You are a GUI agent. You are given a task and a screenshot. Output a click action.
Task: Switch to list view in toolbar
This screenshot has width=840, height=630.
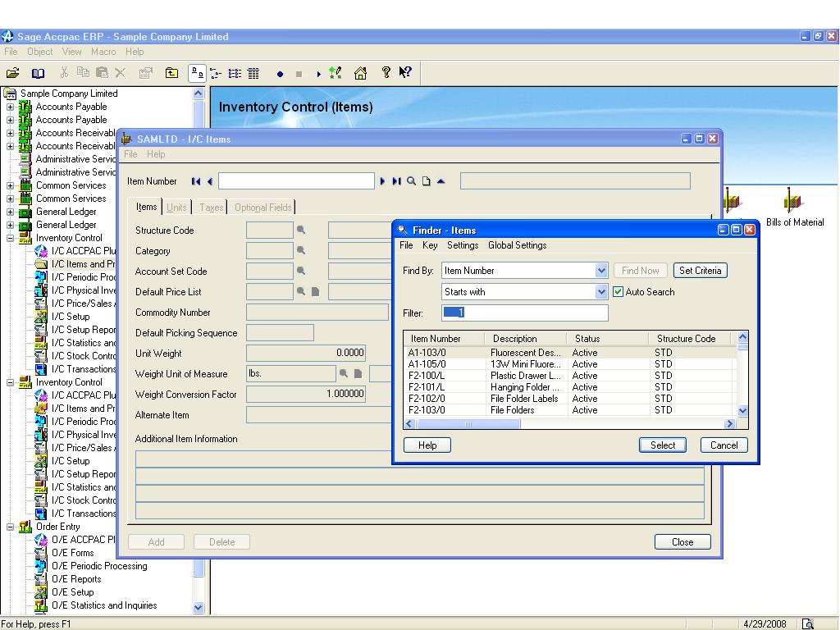click(x=235, y=73)
